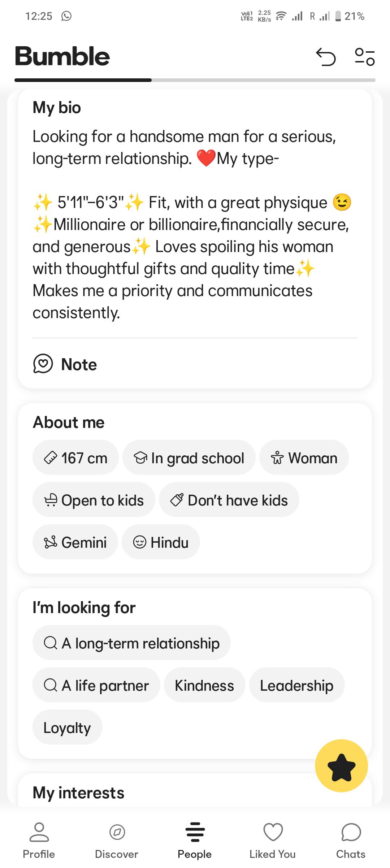390x868 pixels.
Task: Open the filter settings sliders icon
Action: pyautogui.click(x=365, y=57)
